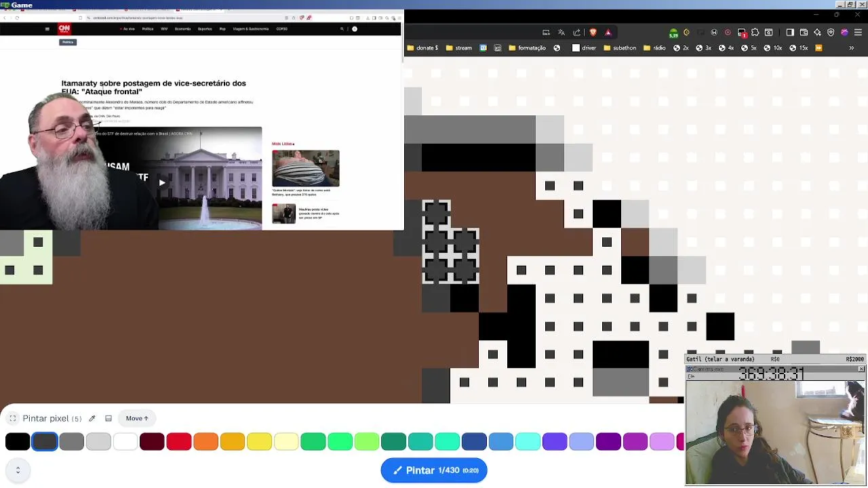Open the CNN hamburger menu
The height and width of the screenshot is (488, 868).
pos(47,28)
